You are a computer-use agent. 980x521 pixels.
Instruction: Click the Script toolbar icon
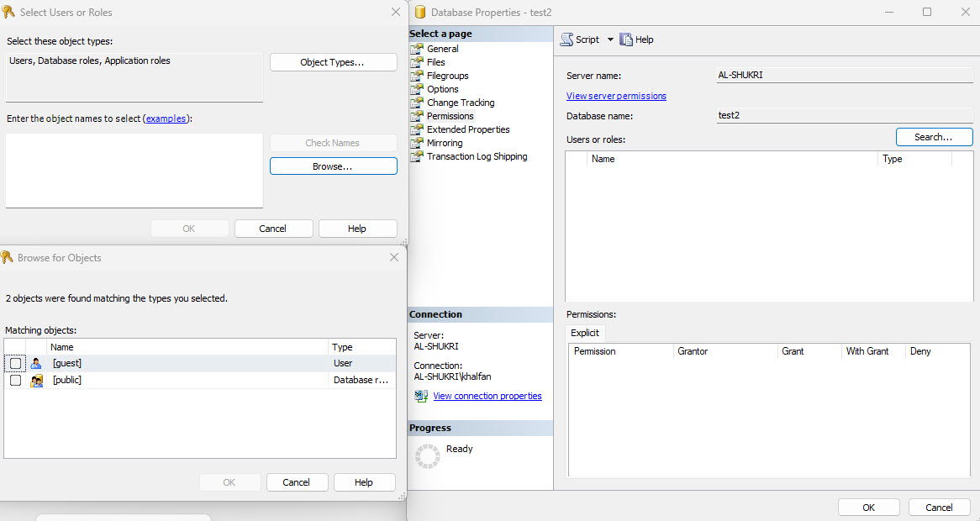click(x=567, y=39)
